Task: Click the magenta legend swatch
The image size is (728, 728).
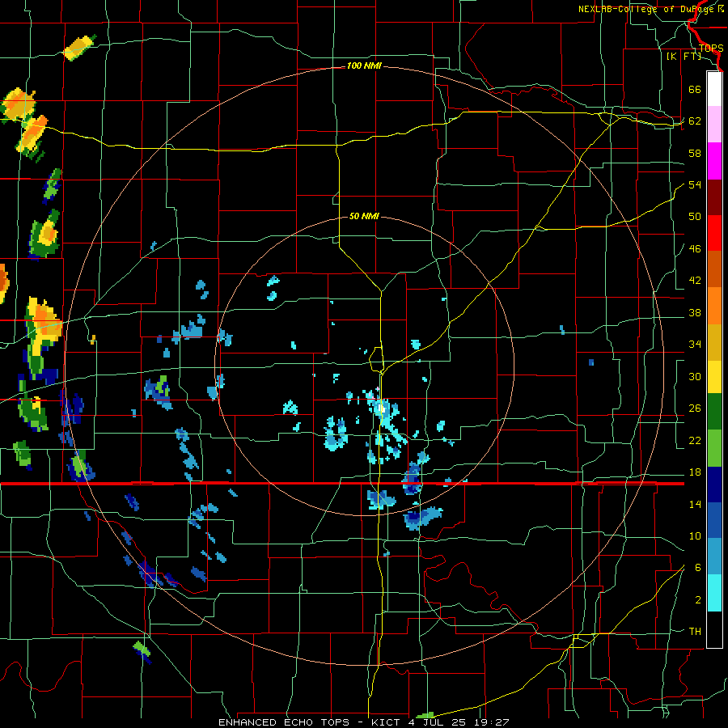Action: coord(714,161)
